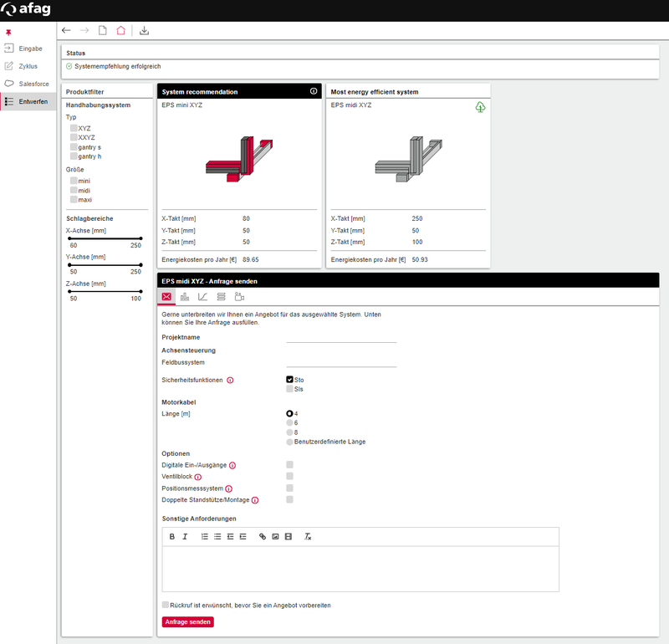Open the bar chart tab icon
Image resolution: width=669 pixels, height=644 pixels.
pyautogui.click(x=185, y=297)
